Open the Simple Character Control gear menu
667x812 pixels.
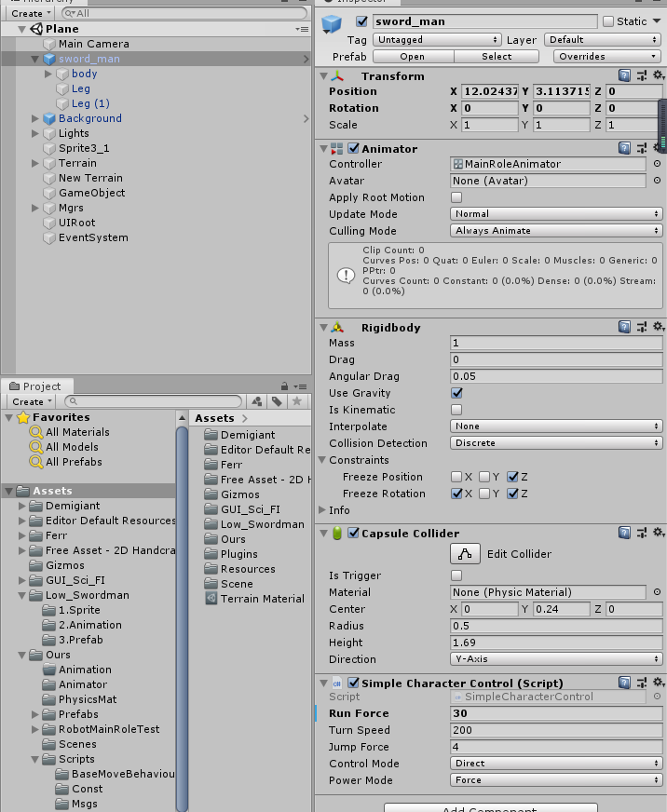659,683
